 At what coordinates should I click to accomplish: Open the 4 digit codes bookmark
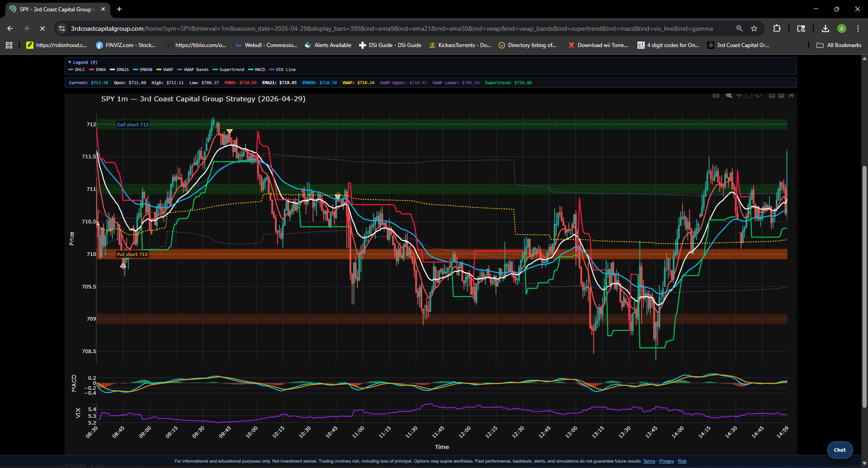coord(668,45)
